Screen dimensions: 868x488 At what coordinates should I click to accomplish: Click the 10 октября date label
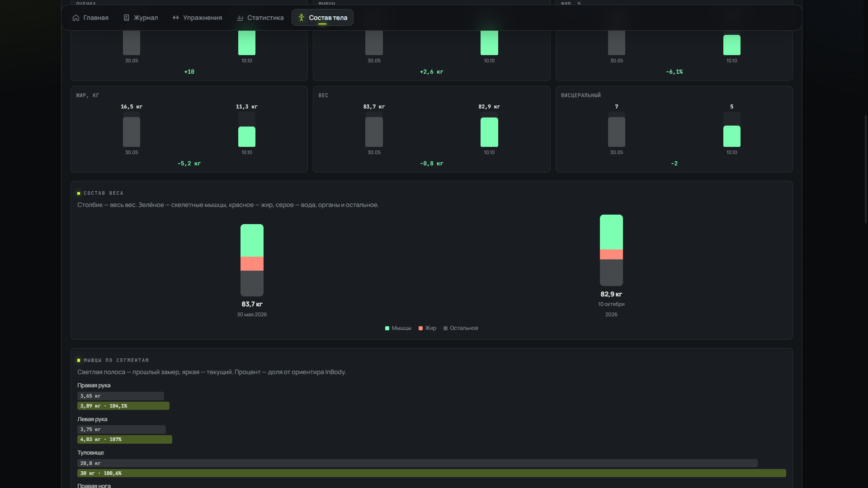point(611,304)
